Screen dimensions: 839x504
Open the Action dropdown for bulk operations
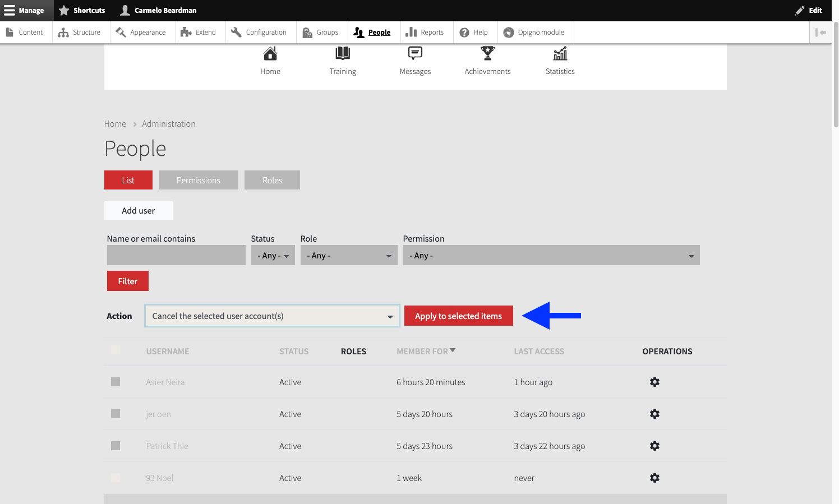272,316
